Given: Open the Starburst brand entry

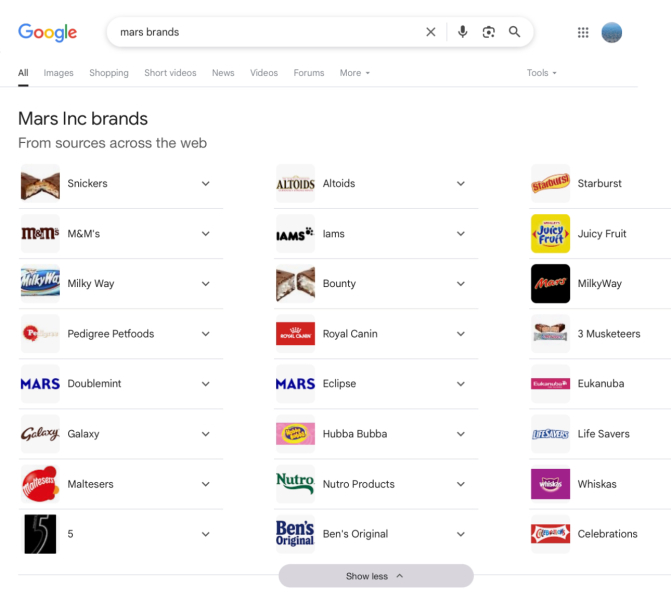Looking at the screenshot, I should click(x=600, y=184).
